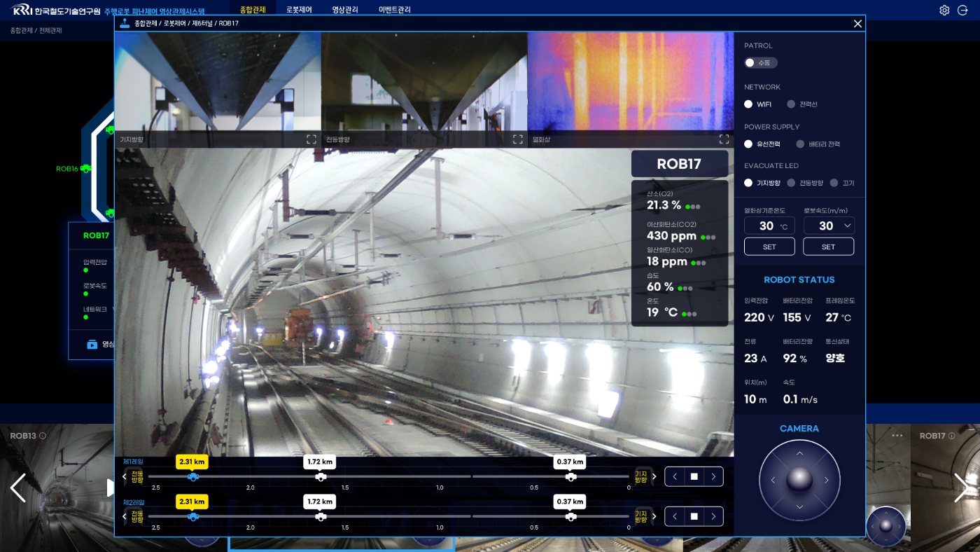The image size is (980, 552).
Task: Click the 제1레일 position slider track
Action: (x=388, y=476)
